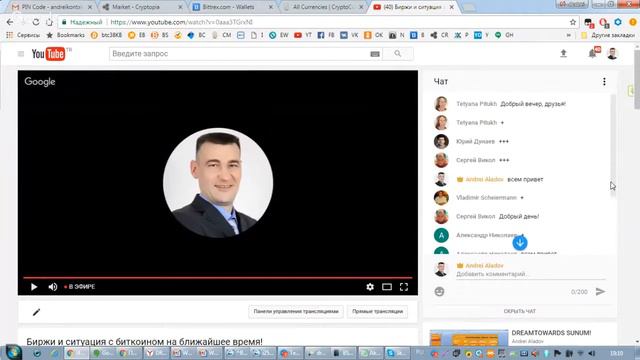The image size is (640, 360).
Task: Go to YouTube home logo
Action: [49, 54]
